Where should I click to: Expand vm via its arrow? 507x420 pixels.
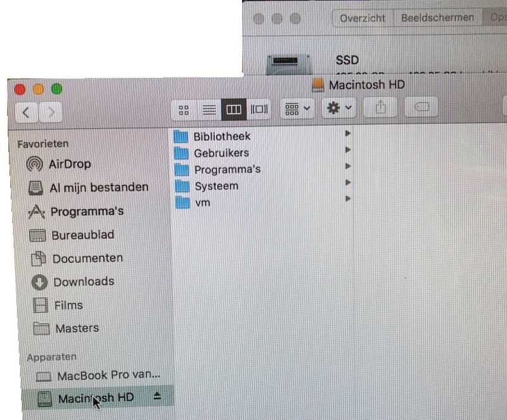[347, 198]
